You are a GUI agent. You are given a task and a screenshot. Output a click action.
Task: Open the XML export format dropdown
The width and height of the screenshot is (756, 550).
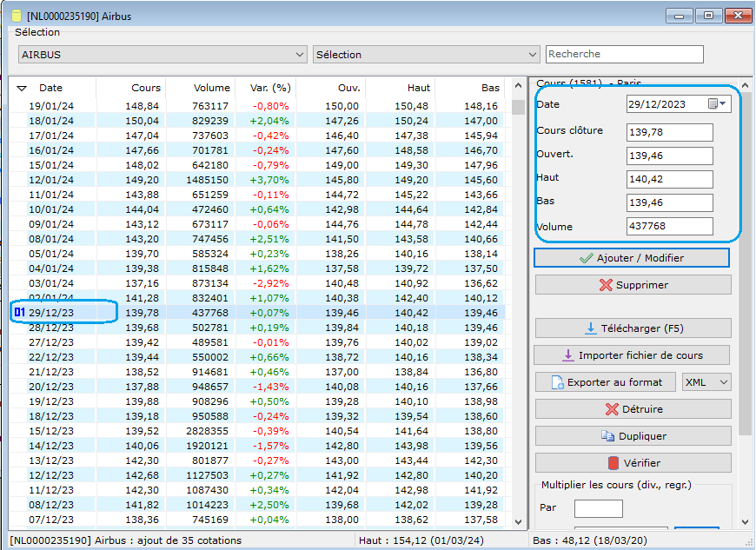pos(706,382)
